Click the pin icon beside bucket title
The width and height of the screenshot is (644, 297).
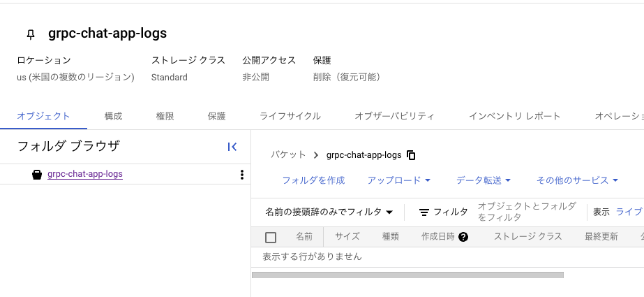tap(31, 34)
